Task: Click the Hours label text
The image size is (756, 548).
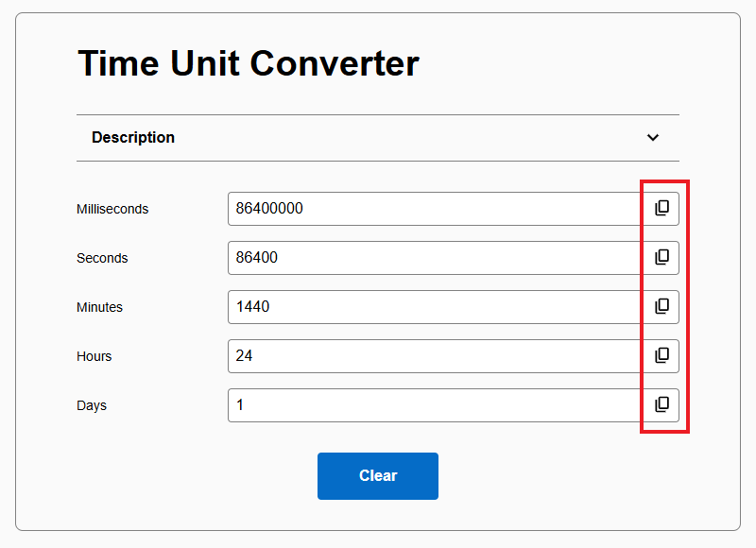Action: click(x=94, y=356)
